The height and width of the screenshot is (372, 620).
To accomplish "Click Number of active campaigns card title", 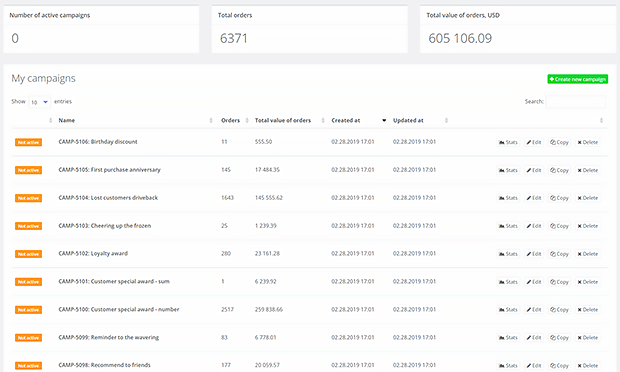I will point(49,15).
